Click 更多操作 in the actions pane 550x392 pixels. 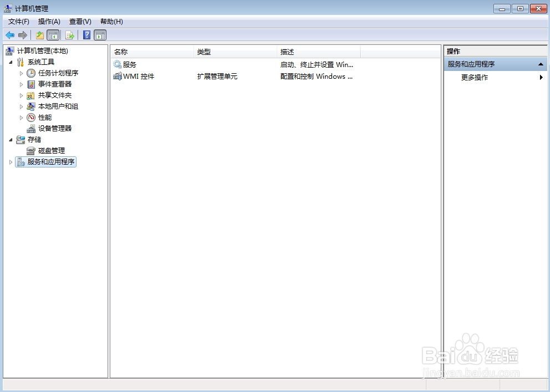(x=474, y=78)
